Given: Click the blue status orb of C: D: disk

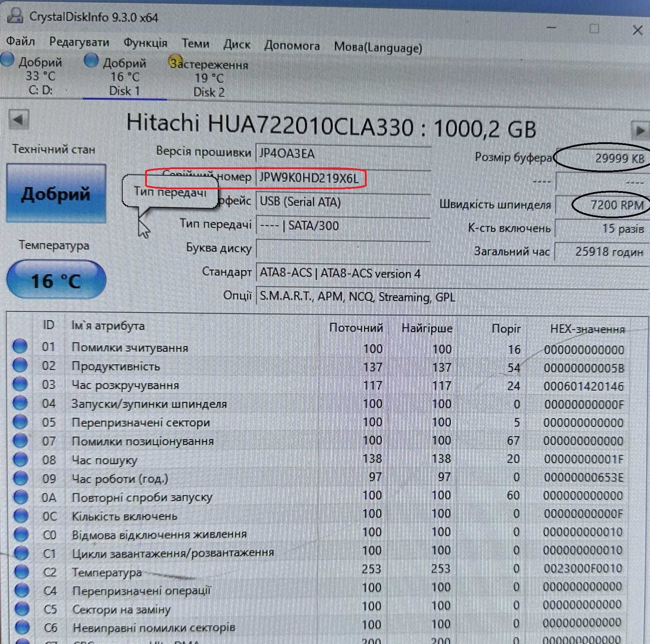Looking at the screenshot, I should coord(7,59).
